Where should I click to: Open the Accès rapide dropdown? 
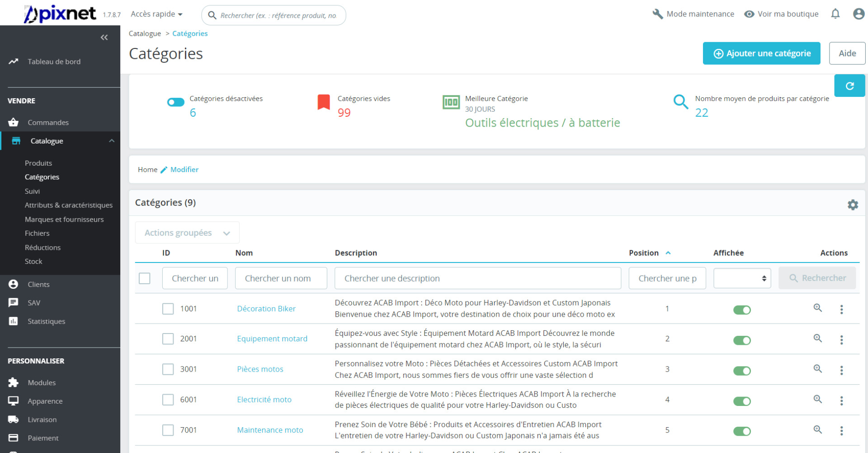[156, 14]
